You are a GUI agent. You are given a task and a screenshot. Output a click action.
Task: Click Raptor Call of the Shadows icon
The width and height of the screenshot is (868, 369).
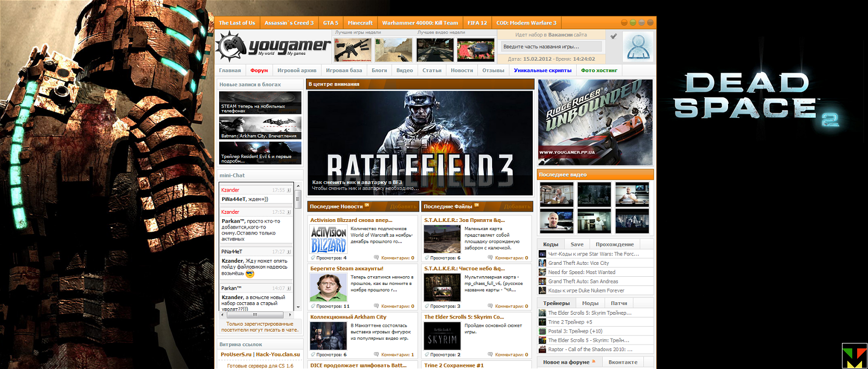tap(542, 349)
